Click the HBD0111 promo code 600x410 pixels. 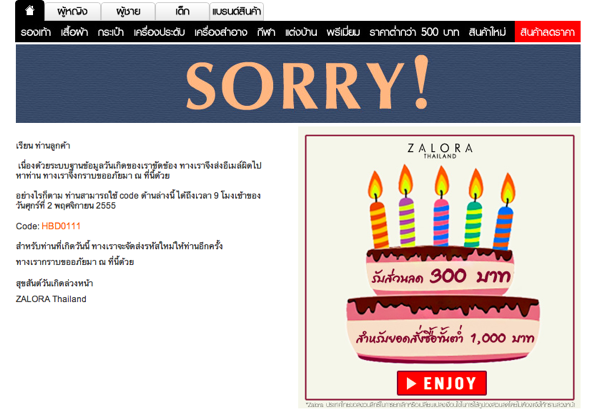[x=61, y=226]
